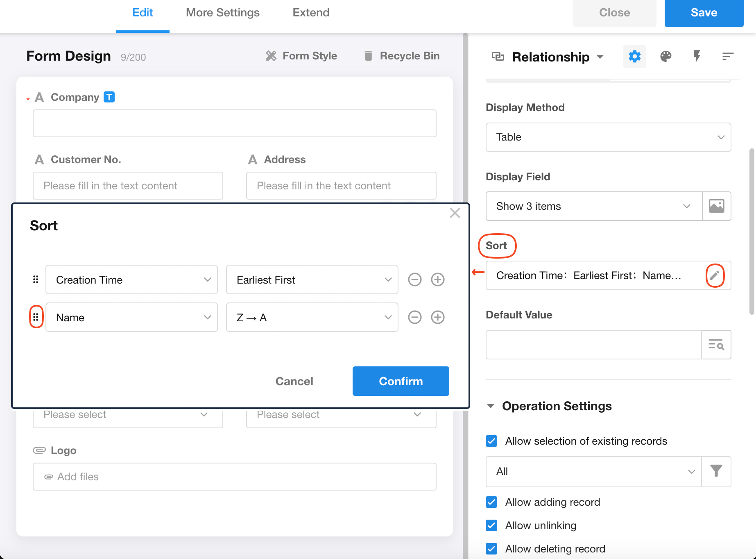Confirm the sort settings
The image size is (756, 559).
point(401,381)
